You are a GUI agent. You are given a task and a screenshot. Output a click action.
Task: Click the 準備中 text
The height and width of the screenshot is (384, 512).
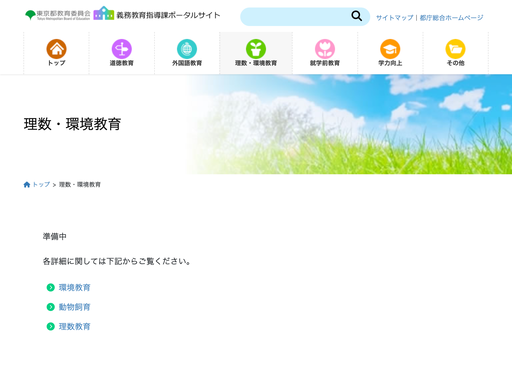tap(55, 237)
